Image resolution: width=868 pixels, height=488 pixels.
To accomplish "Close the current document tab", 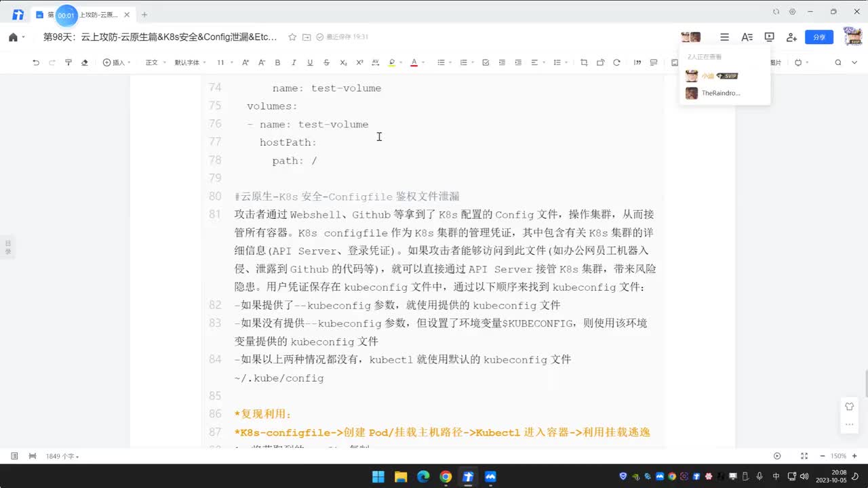I will [127, 14].
